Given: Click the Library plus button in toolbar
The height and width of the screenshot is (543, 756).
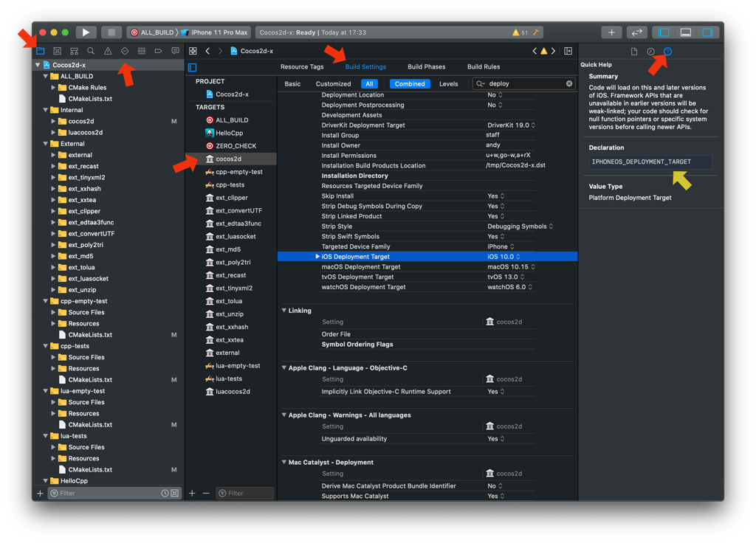Looking at the screenshot, I should pyautogui.click(x=611, y=32).
